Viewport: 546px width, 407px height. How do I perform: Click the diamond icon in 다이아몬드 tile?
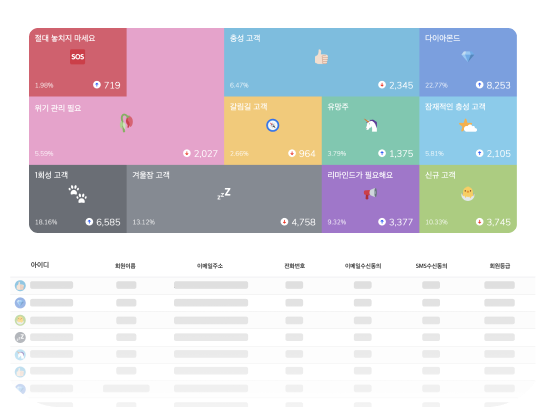click(x=468, y=56)
